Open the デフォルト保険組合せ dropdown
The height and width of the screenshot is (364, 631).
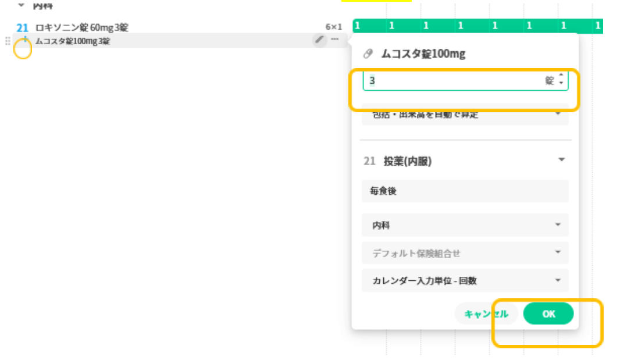click(465, 253)
